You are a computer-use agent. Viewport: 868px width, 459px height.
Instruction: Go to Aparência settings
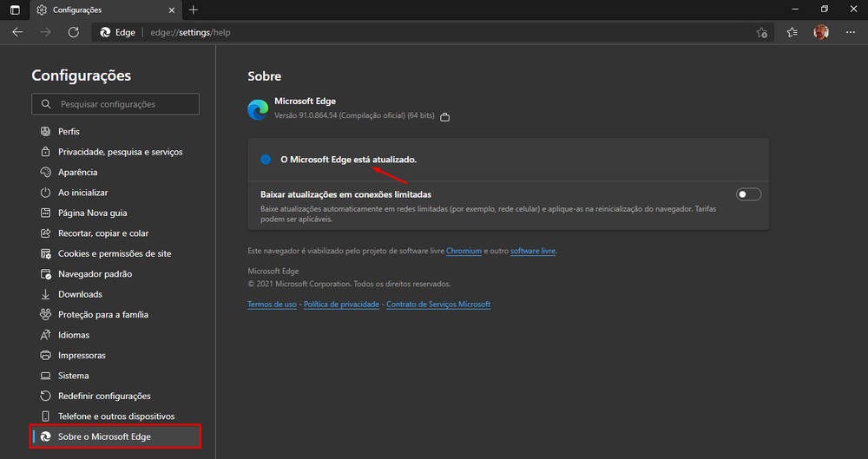coord(77,173)
